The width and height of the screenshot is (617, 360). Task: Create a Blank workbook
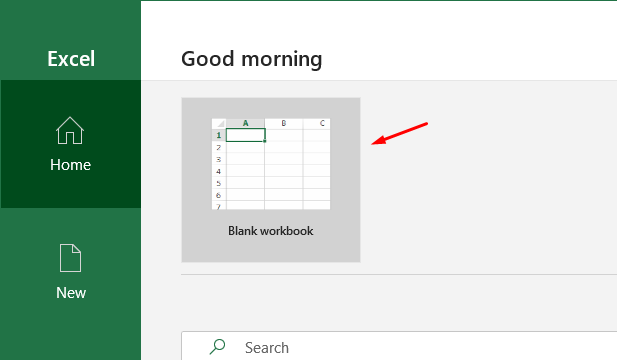click(x=271, y=180)
